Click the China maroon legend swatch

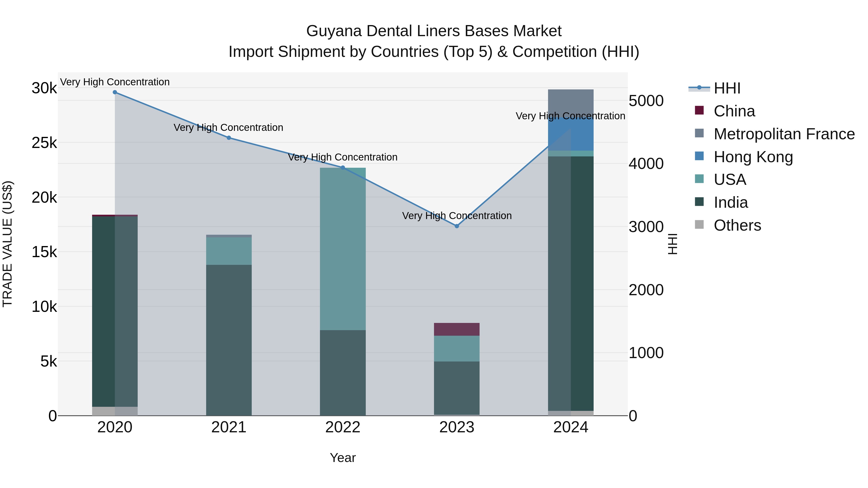point(699,110)
